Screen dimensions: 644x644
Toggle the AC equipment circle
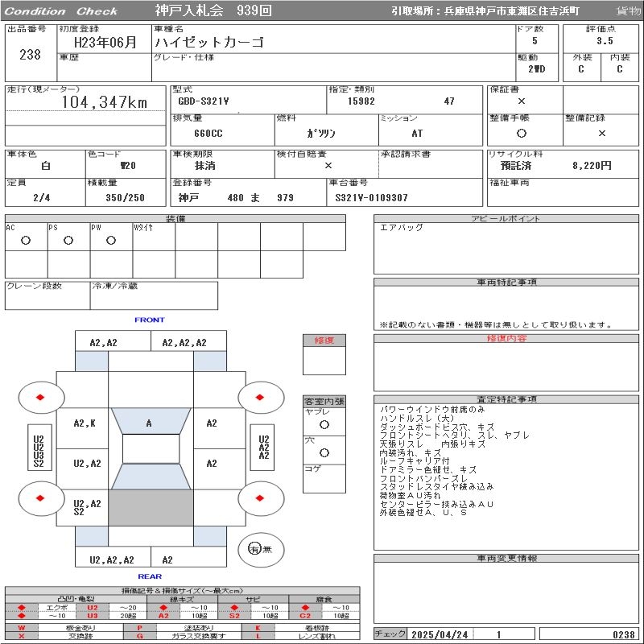26,241
